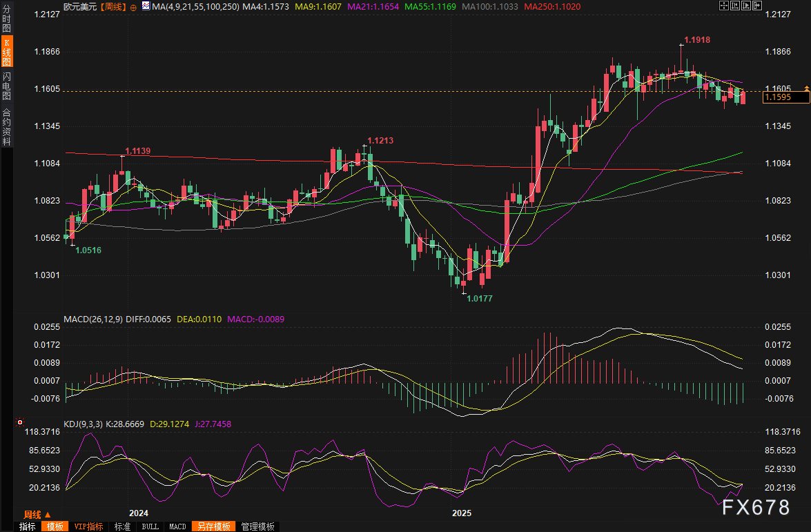Select the BULL template
The image size is (811, 532).
coord(150,526)
